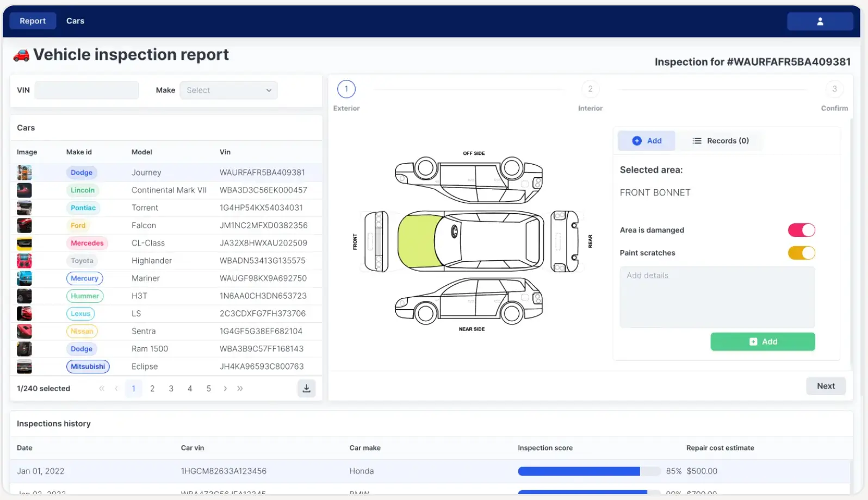
Task: Go to page 5 of cars
Action: 208,389
